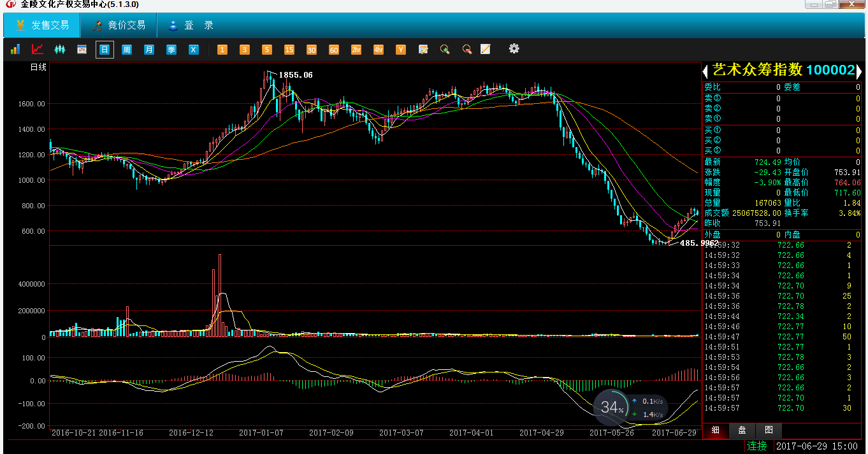Image resolution: width=868 pixels, height=454 pixels.
Task: Choose the 4hr interval button
Action: pyautogui.click(x=379, y=49)
